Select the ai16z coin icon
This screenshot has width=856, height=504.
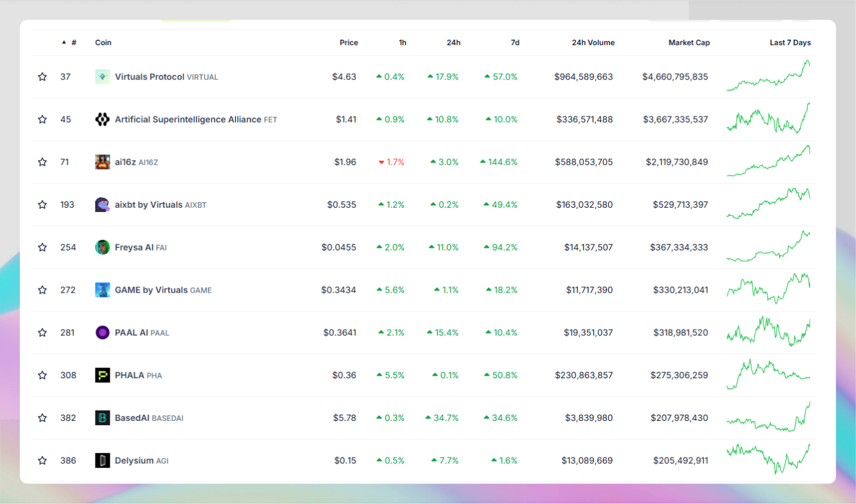point(102,162)
